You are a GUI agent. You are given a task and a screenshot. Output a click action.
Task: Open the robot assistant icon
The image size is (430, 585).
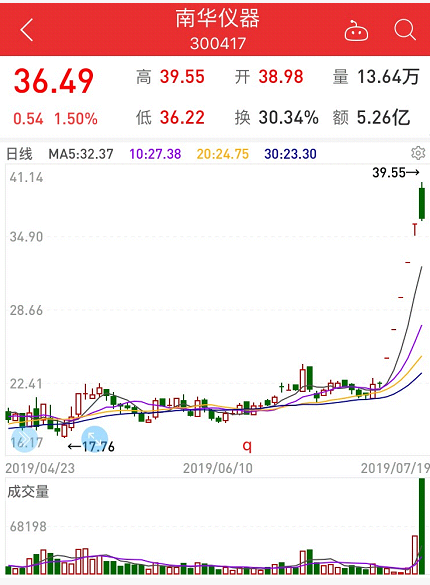(356, 31)
